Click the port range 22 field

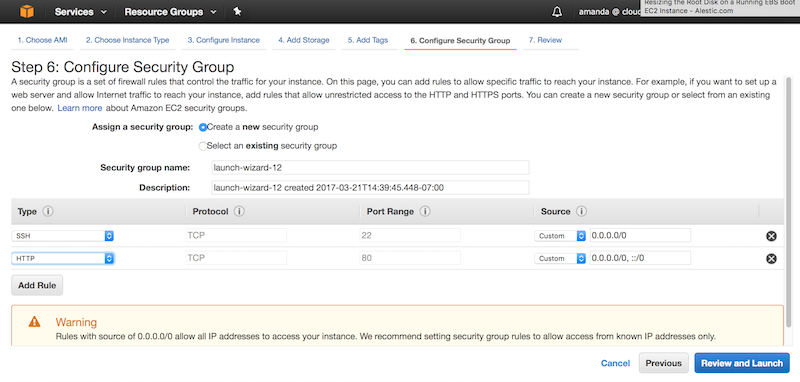tap(410, 236)
